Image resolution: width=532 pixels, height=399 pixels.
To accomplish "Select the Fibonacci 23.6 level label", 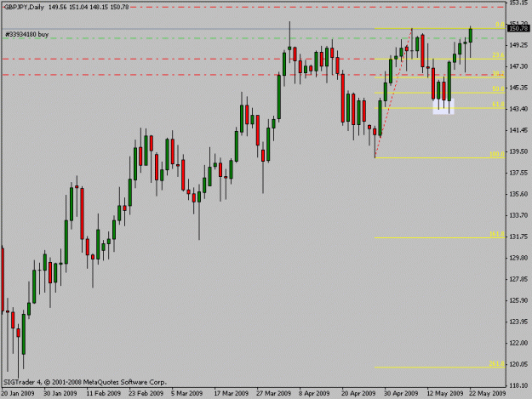I will pyautogui.click(x=499, y=55).
